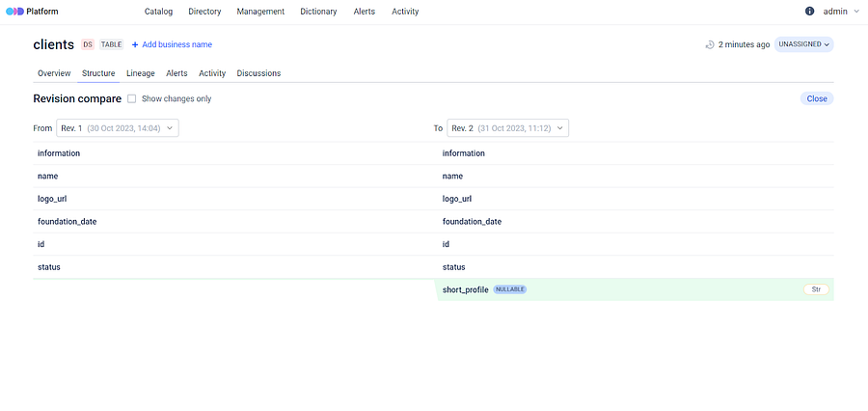Open Management in the top navigation

point(260,11)
